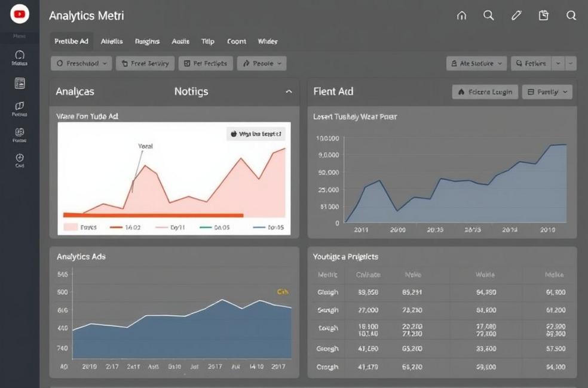Click the first magnifier search icon
This screenshot has height=388, width=588.
tap(489, 16)
